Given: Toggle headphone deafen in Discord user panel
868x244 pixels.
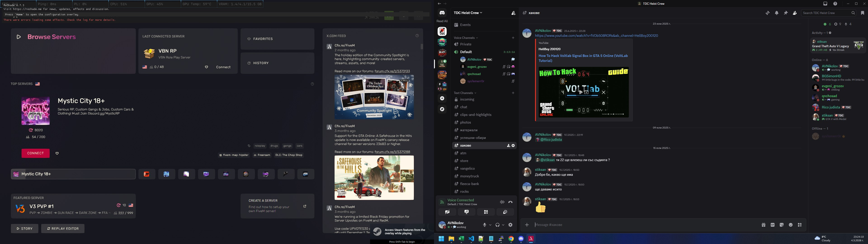Looking at the screenshot, I should pyautogui.click(x=498, y=225).
